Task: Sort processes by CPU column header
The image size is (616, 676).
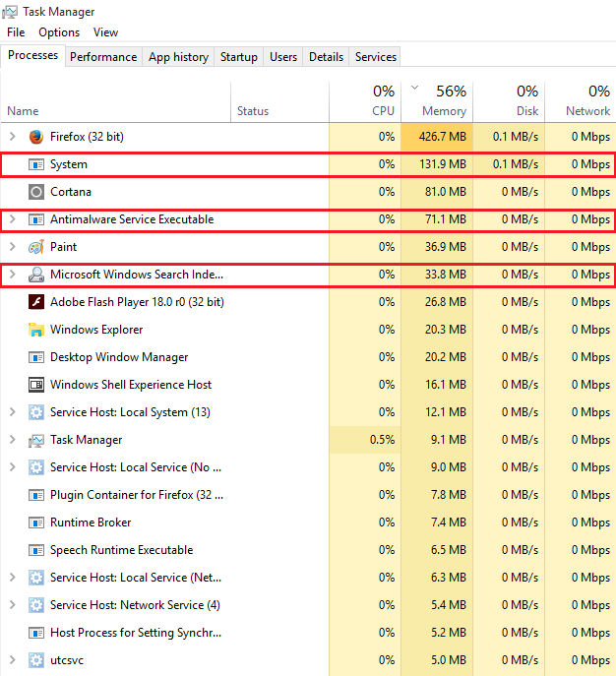Action: click(365, 102)
